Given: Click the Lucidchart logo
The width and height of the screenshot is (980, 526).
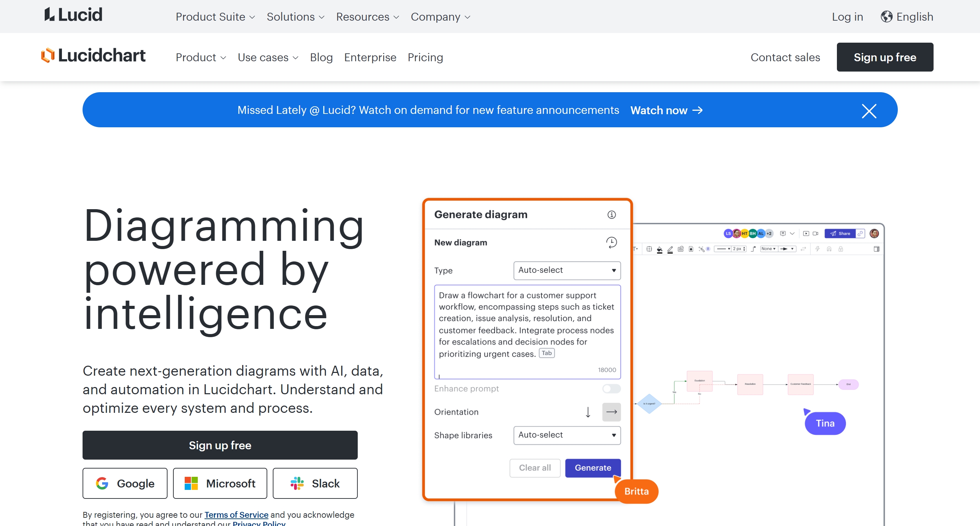Looking at the screenshot, I should pyautogui.click(x=93, y=56).
